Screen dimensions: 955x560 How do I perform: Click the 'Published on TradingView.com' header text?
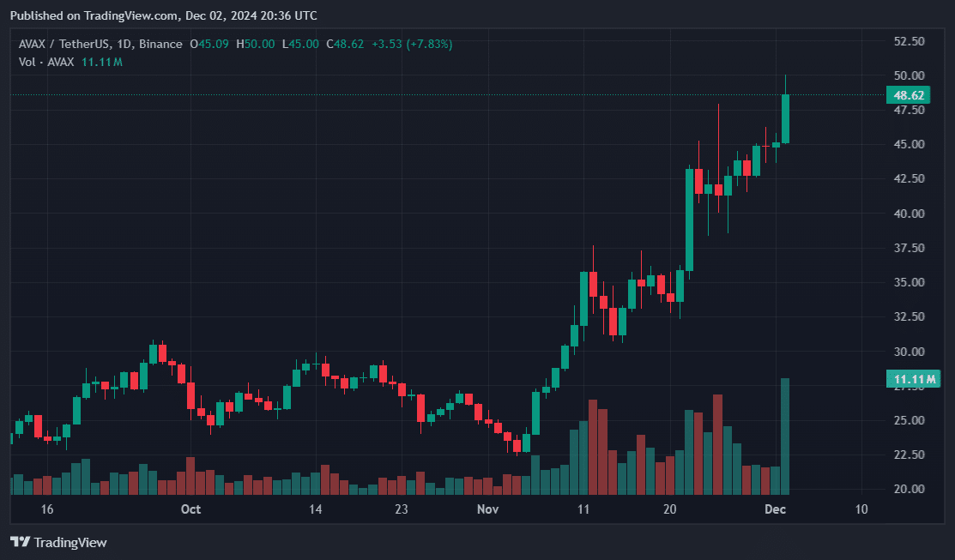[x=95, y=15]
